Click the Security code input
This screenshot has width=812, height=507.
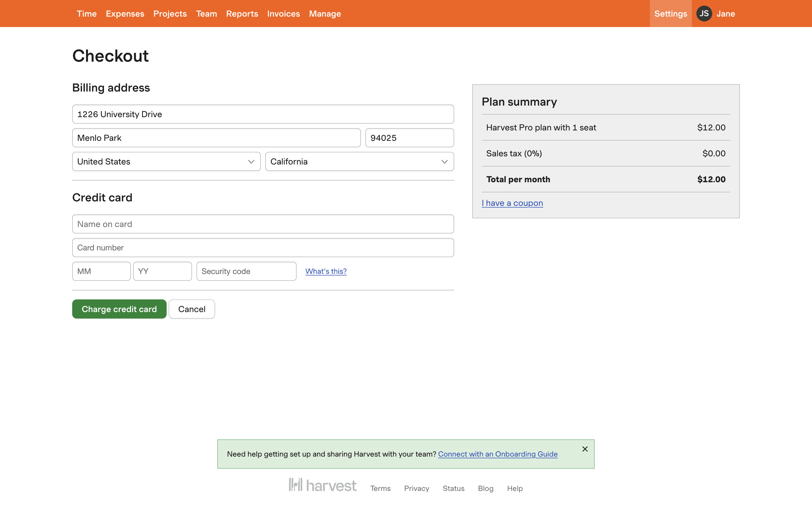[x=246, y=271]
